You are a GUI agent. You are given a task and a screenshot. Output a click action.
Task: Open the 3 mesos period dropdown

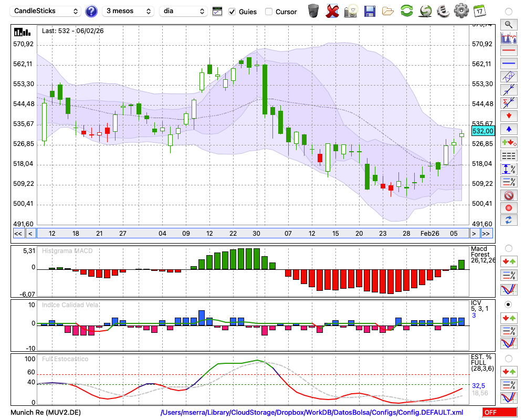click(128, 11)
